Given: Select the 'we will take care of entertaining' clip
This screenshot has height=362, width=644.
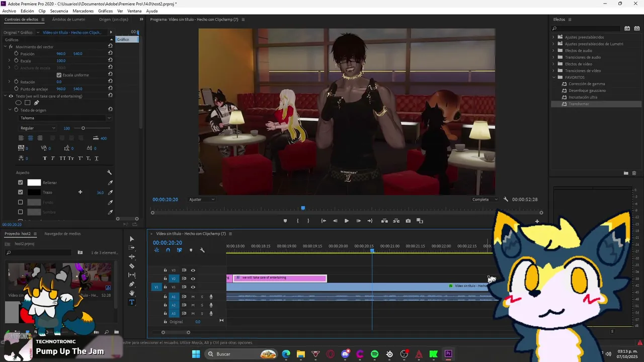Looking at the screenshot, I should pos(280,278).
